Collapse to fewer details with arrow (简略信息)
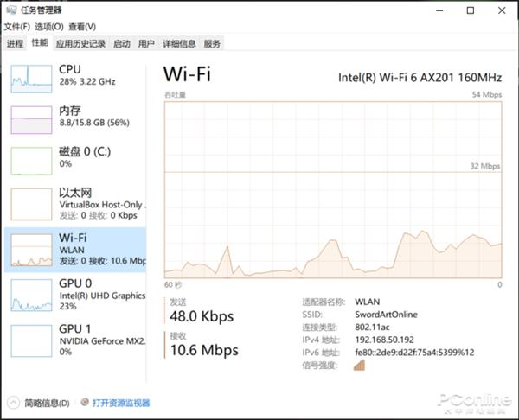Image resolution: width=519 pixels, height=420 pixels. pos(14,403)
